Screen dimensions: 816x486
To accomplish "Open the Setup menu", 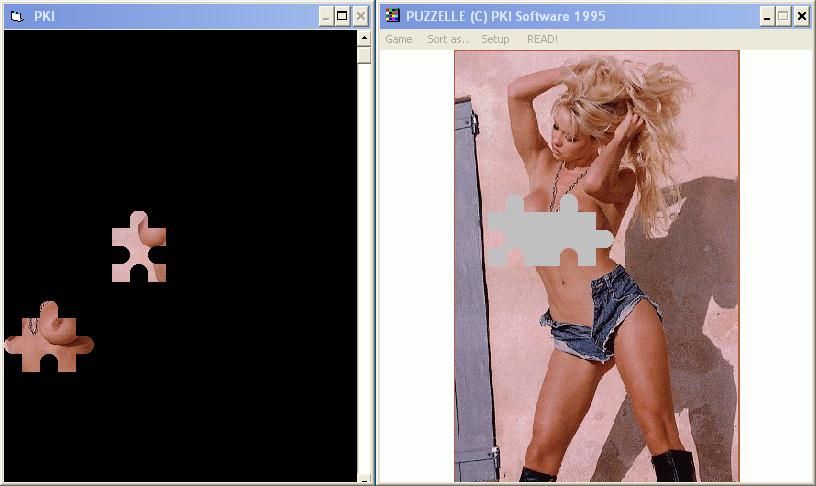I will [x=495, y=40].
